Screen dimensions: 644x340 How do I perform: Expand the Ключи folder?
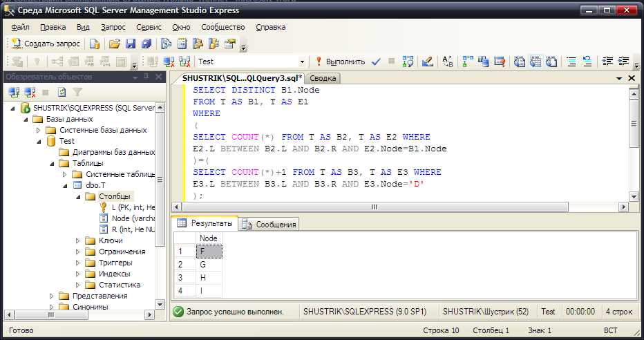[77, 240]
